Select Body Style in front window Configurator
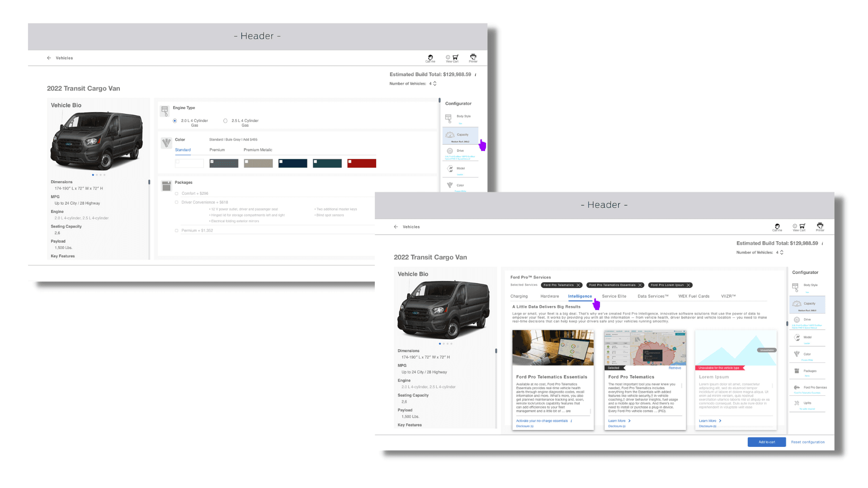The width and height of the screenshot is (868, 488). click(807, 287)
